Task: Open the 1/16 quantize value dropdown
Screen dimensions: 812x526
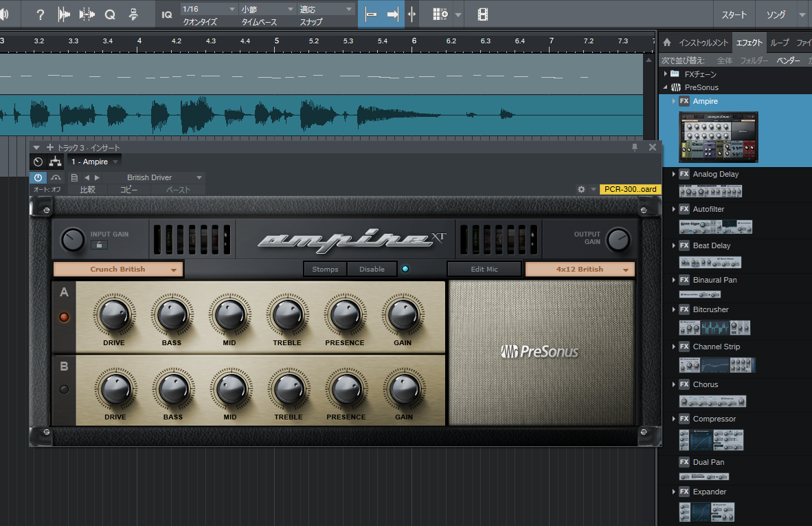Action: pos(209,10)
